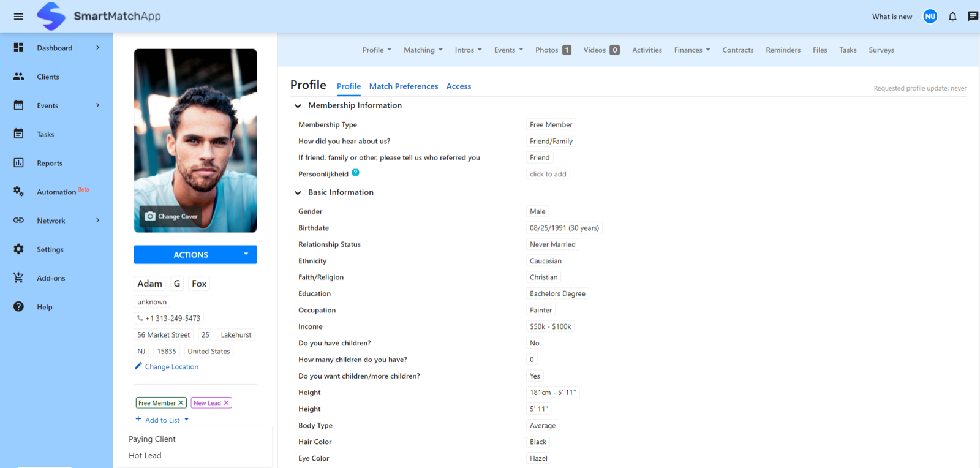This screenshot has width=980, height=468.
Task: Open the Surveys tab
Action: 881,50
